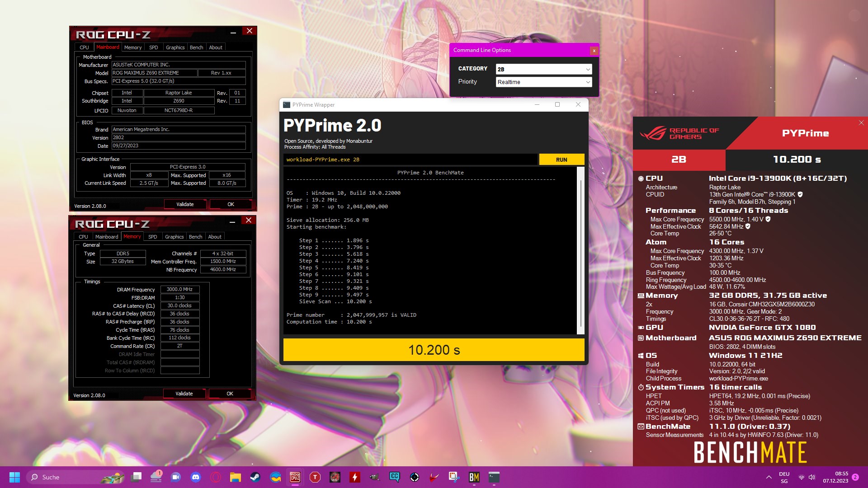The image size is (868, 488).
Task: Switch to ROG CPU-Z taskbar icon
Action: click(x=295, y=477)
